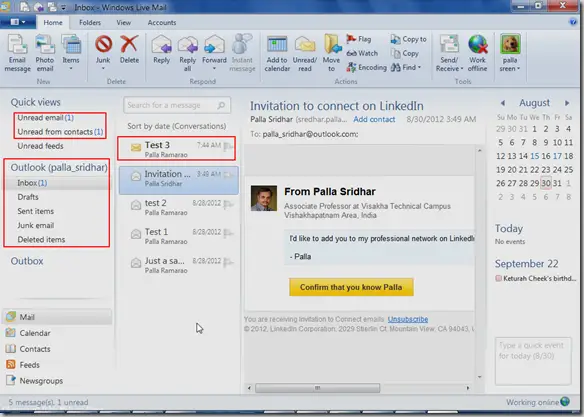Screen dimensions: 584x417
Task: Flag the selected message
Action: click(x=359, y=39)
